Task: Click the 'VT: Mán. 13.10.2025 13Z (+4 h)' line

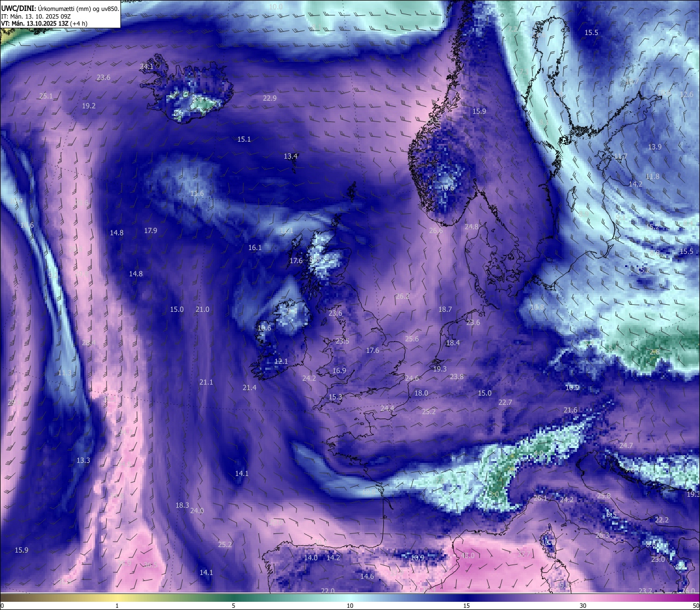Action: (x=44, y=24)
